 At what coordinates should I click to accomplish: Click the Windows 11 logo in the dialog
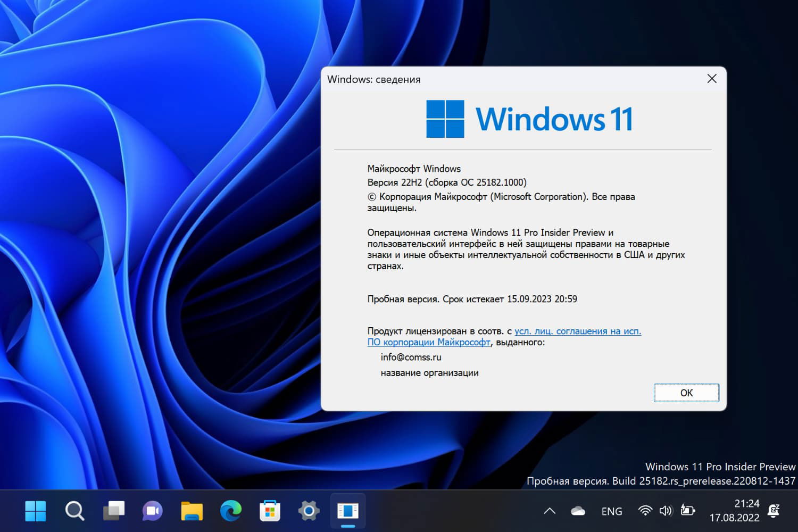446,118
